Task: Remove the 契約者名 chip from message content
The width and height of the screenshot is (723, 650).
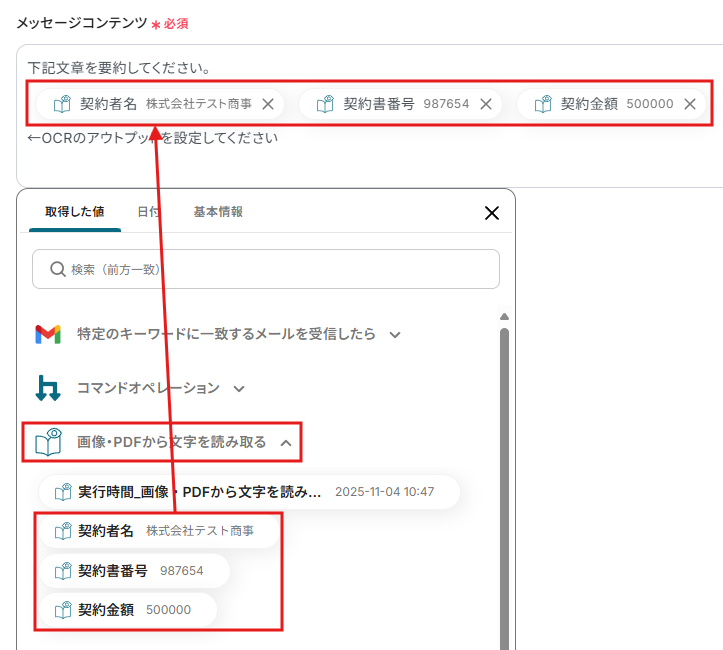Action: pos(267,104)
